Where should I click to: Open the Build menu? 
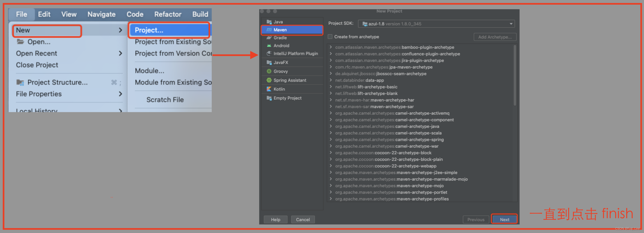point(200,14)
